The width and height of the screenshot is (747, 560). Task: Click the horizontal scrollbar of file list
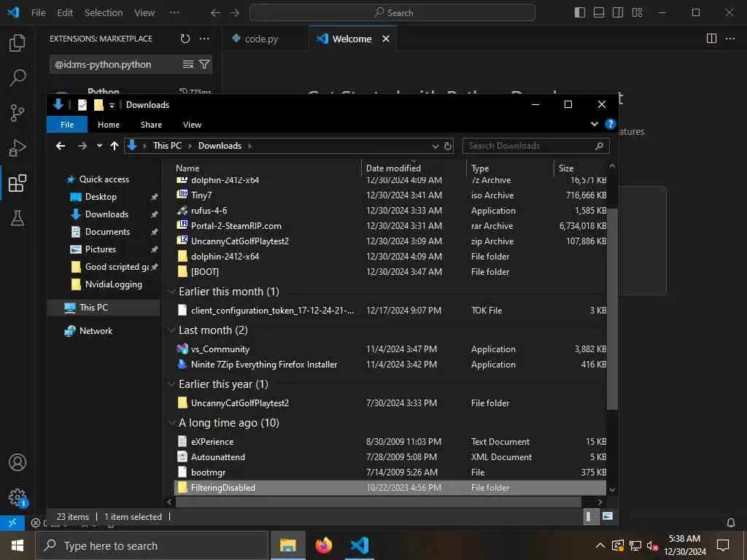coord(379,502)
